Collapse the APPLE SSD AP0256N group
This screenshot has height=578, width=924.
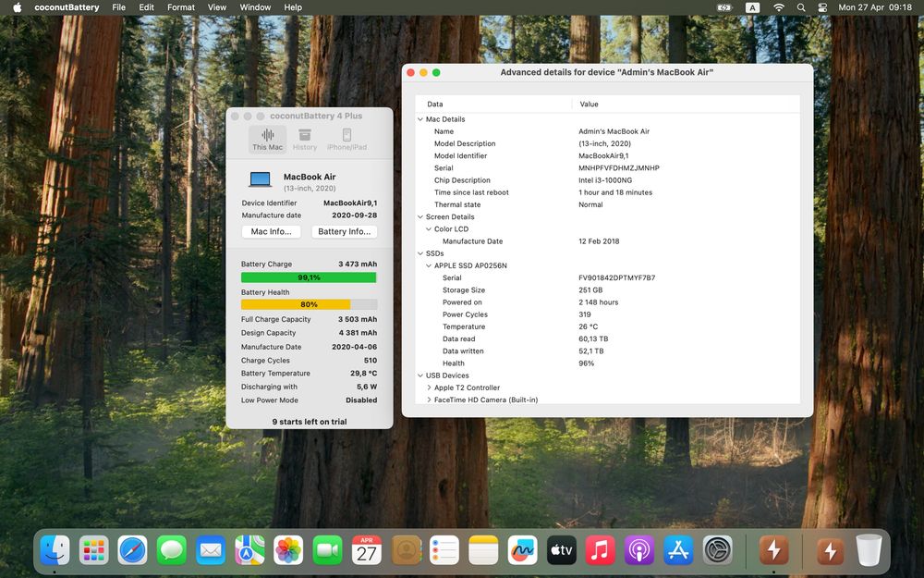pyautogui.click(x=429, y=265)
